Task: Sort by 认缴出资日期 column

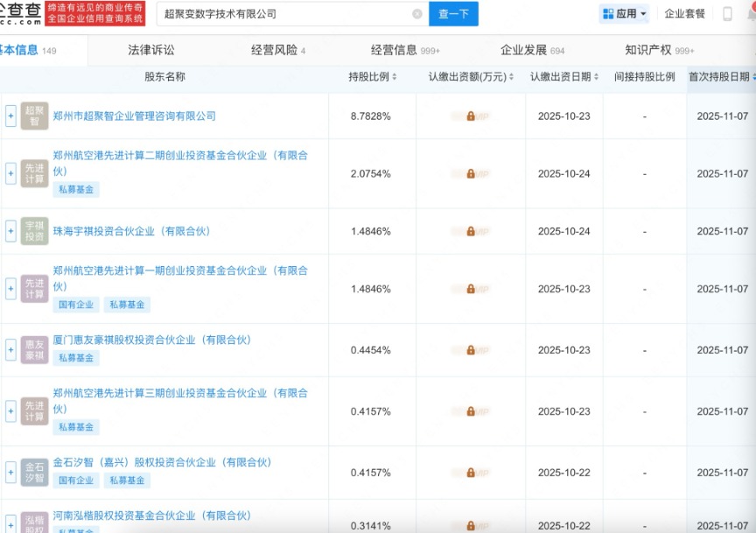Action: 563,77
